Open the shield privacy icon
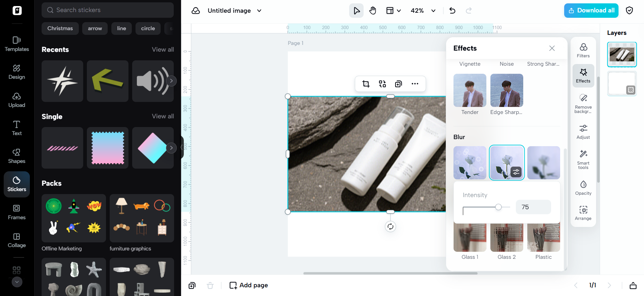644x296 pixels. click(630, 11)
